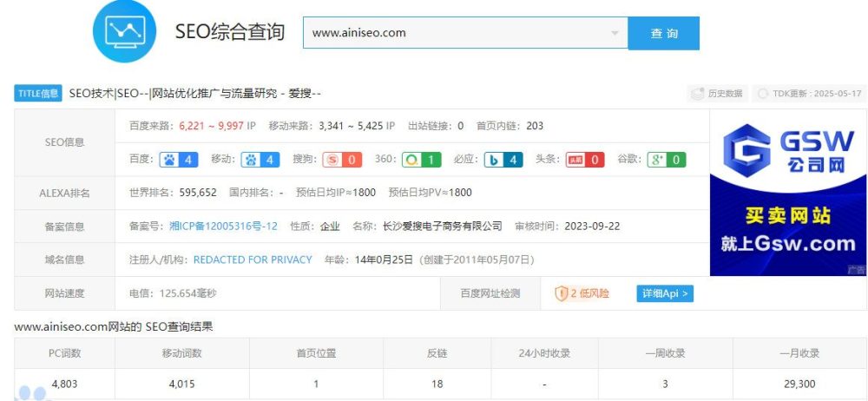868x401 pixels.
Task: Click review date 2023-09-22
Action: (592, 226)
